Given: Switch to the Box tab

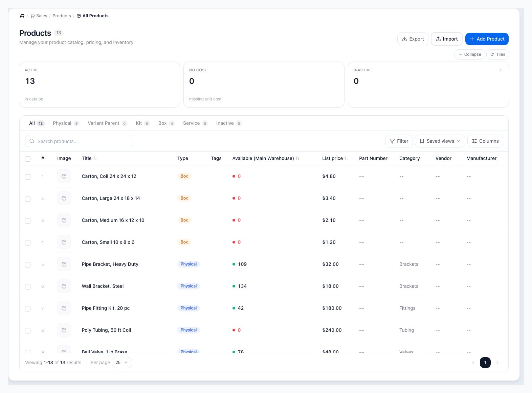Looking at the screenshot, I should (x=167, y=123).
